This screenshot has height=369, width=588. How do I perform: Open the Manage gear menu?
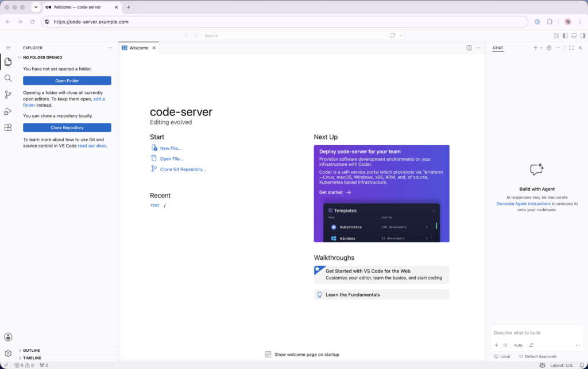pos(8,354)
